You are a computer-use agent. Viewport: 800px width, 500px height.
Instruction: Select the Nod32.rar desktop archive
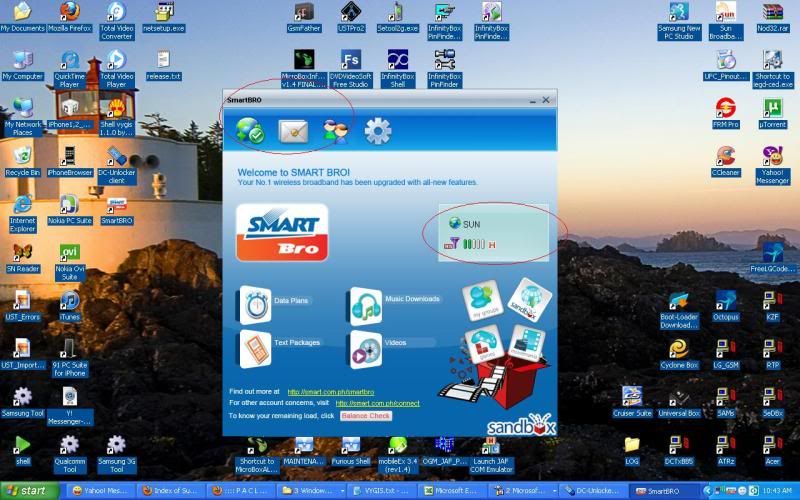[773, 18]
